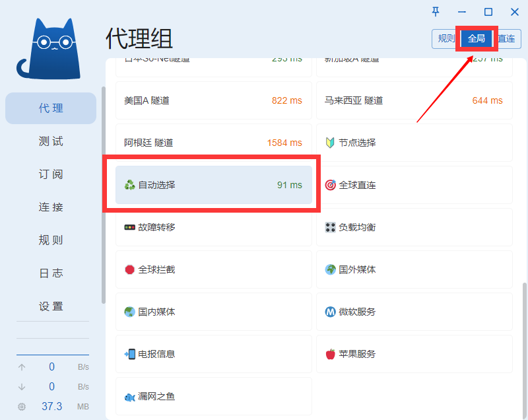This screenshot has height=420, width=528.
Task: Click the 苹果服务 apple icon
Action: (x=331, y=354)
